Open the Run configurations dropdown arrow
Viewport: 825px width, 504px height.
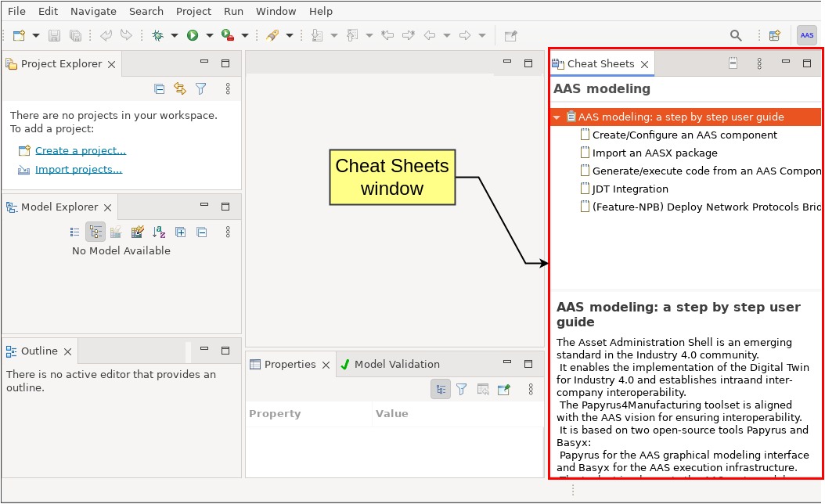click(x=210, y=36)
